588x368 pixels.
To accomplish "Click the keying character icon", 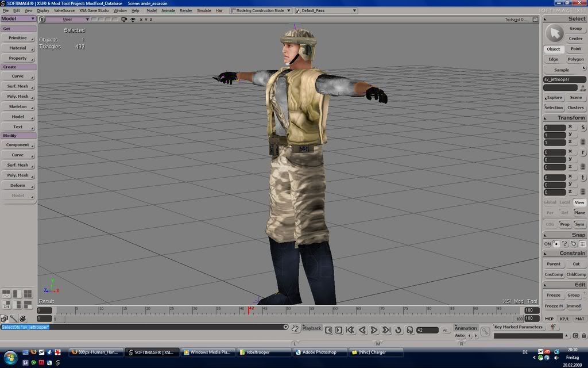I will point(553,327).
